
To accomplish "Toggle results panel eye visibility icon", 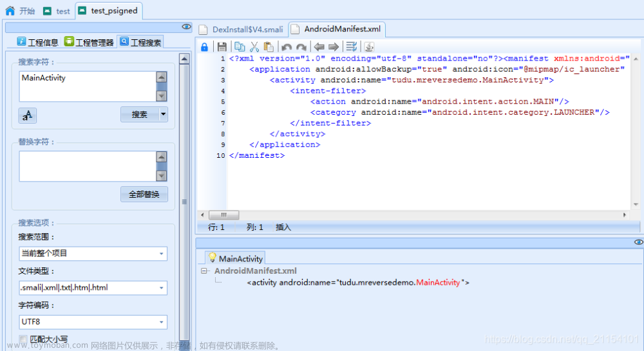I will pos(639,242).
